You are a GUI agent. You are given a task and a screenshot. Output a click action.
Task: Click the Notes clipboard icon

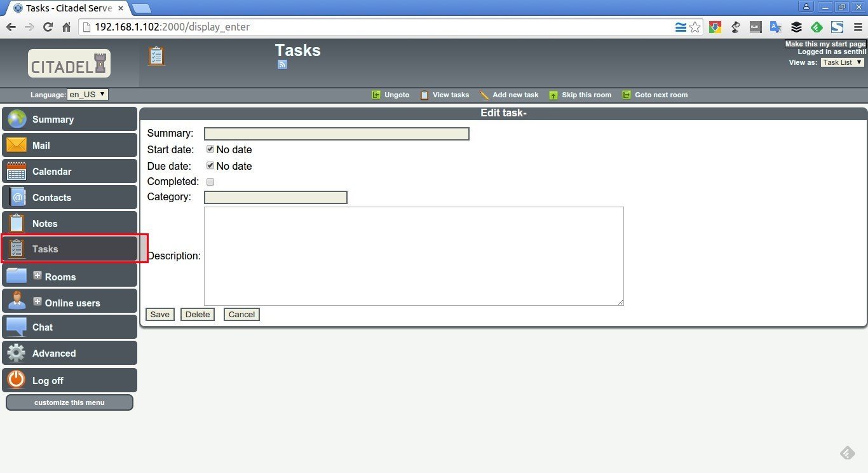point(17,223)
